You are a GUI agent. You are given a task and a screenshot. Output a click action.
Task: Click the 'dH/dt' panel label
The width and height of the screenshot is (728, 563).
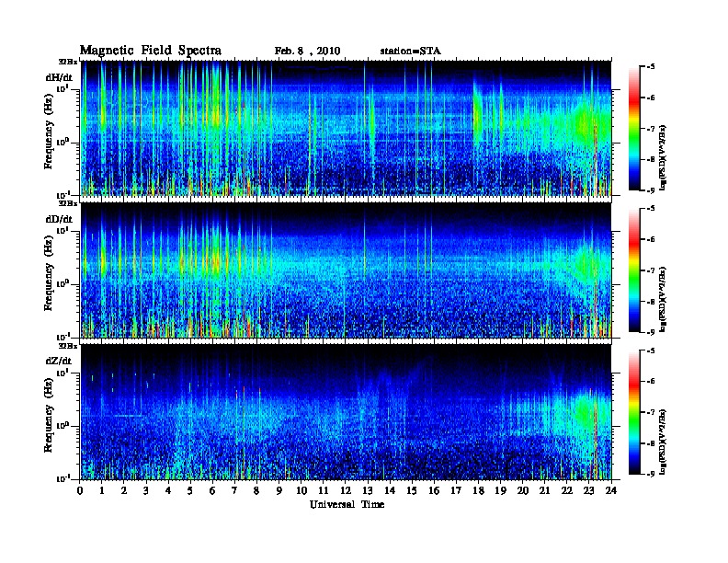tap(59, 77)
